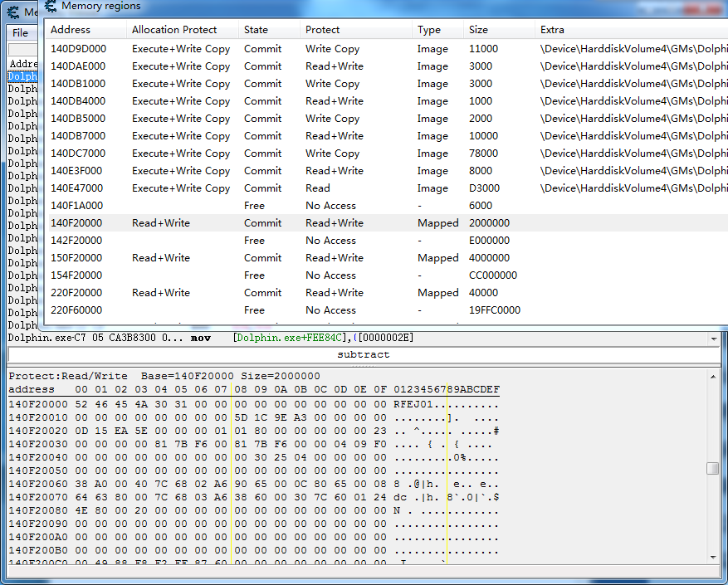This screenshot has height=585, width=728.
Task: Select region 220F20000 with size 40000
Action: (388, 292)
